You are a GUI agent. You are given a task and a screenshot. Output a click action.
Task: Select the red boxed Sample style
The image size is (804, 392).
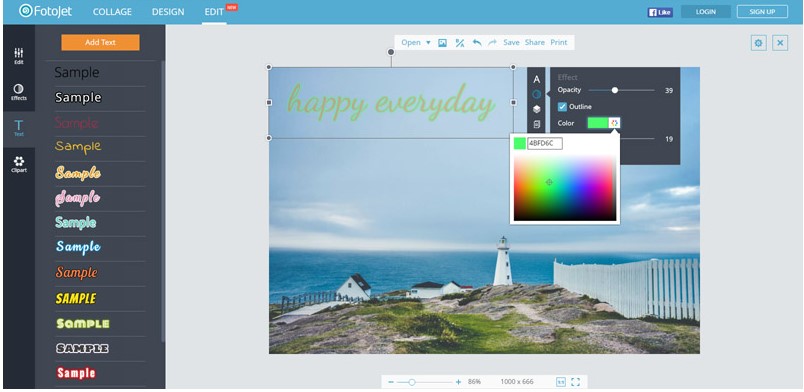click(76, 373)
